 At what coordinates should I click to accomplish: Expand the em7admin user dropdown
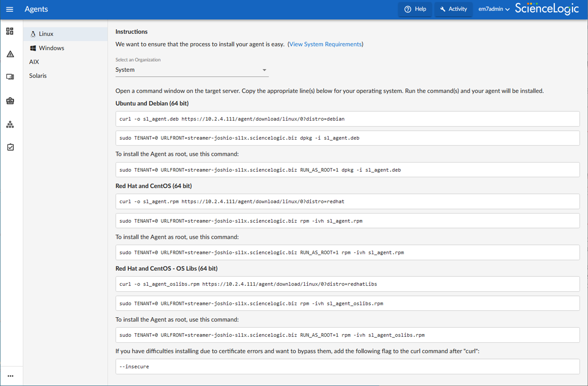click(494, 9)
